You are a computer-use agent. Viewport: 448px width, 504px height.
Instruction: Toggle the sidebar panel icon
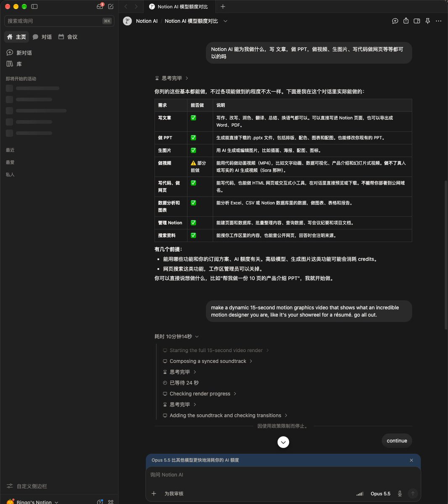click(34, 6)
